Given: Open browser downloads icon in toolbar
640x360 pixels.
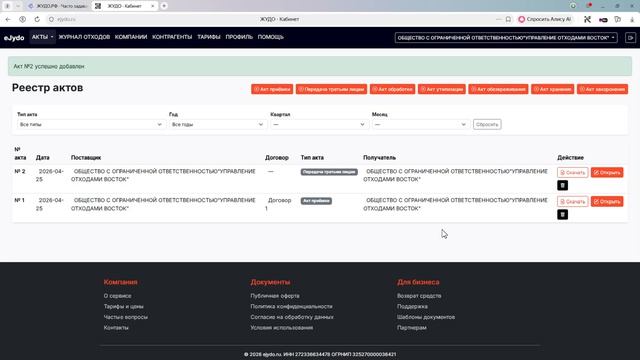Looking at the screenshot, I should [x=632, y=19].
